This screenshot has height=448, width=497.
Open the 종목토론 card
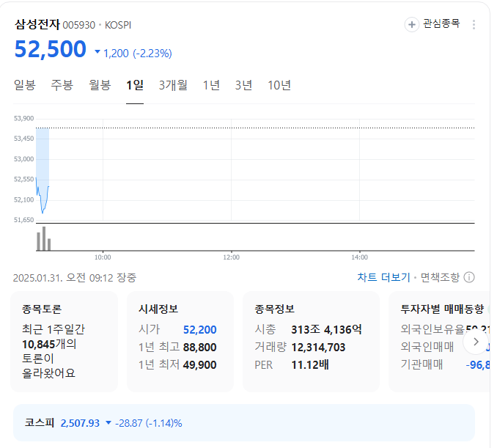(64, 342)
